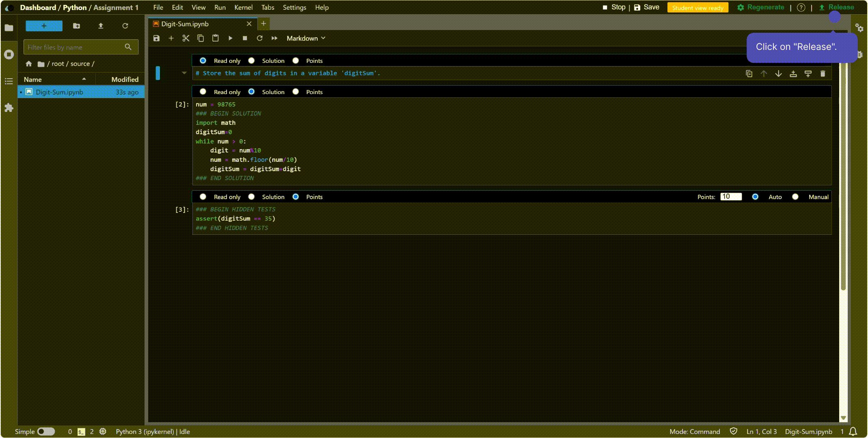Run the selected cell with play icon
This screenshot has height=438, width=868.
tap(230, 38)
